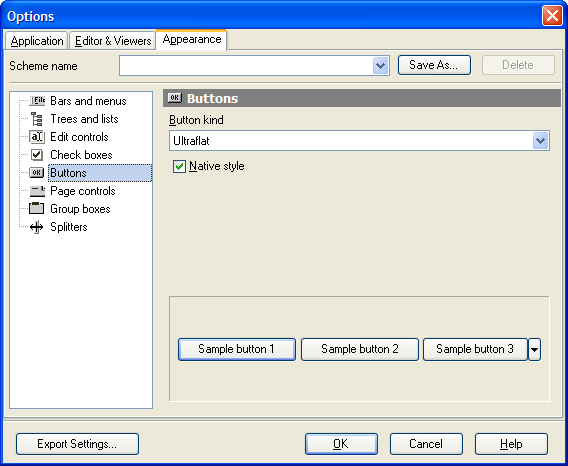Click Sample button 1

click(237, 349)
